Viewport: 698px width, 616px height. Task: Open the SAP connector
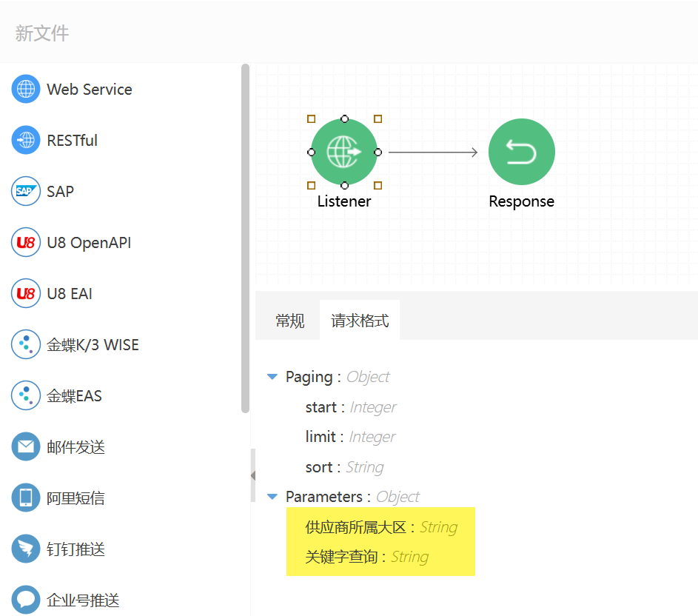(25, 191)
